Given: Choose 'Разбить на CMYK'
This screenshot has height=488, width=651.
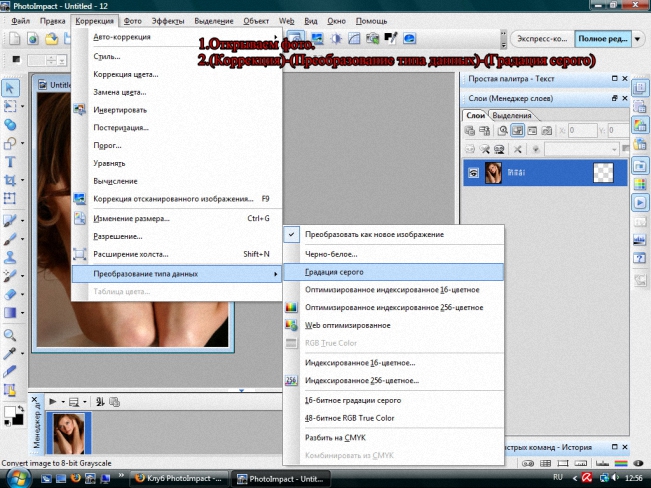Looking at the screenshot, I should tap(393, 438).
